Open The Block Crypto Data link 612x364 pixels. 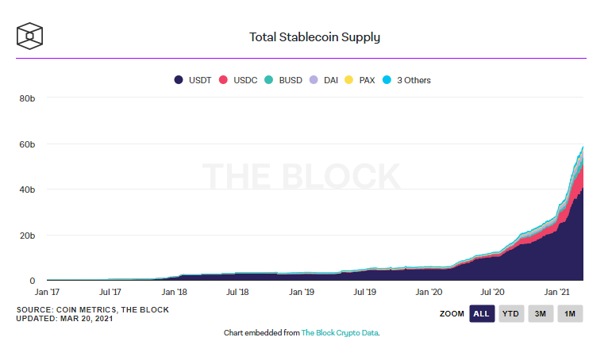(x=340, y=333)
